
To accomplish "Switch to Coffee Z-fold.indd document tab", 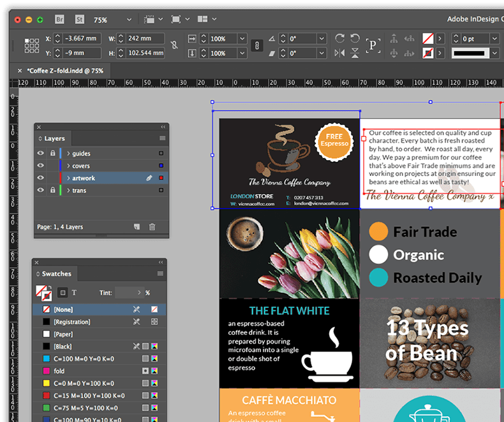I will click(x=65, y=71).
